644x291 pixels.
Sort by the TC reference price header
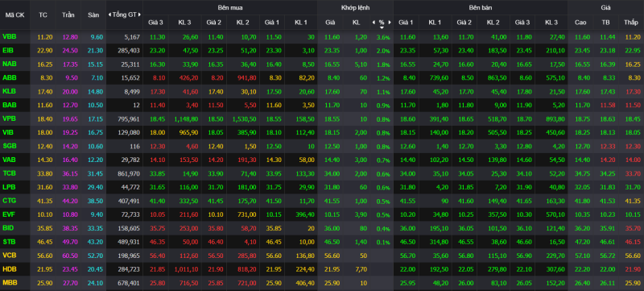(x=43, y=15)
